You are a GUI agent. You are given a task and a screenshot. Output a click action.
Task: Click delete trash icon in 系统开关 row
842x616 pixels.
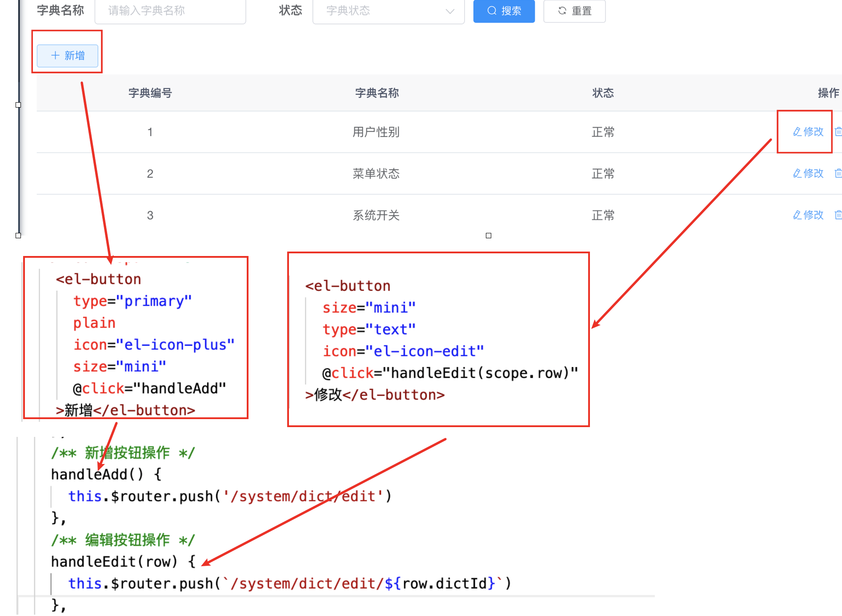click(x=838, y=215)
